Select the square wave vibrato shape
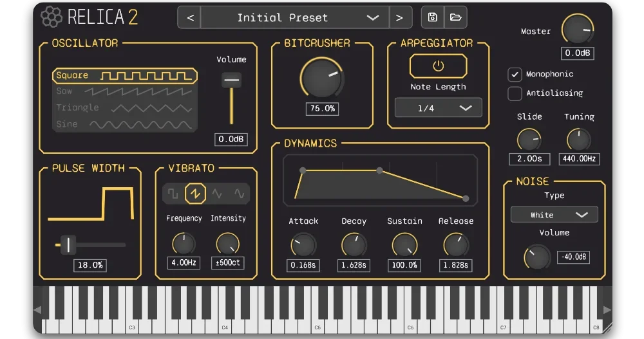The width and height of the screenshot is (644, 339). click(x=173, y=193)
